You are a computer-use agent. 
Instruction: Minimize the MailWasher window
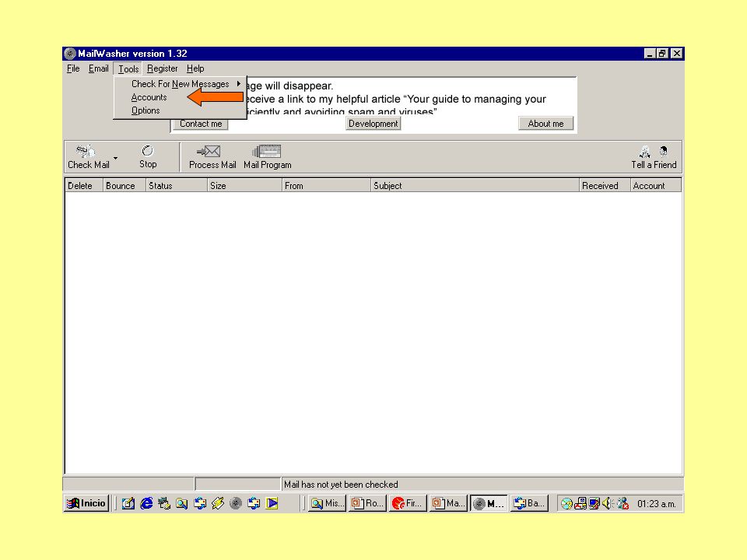point(649,54)
